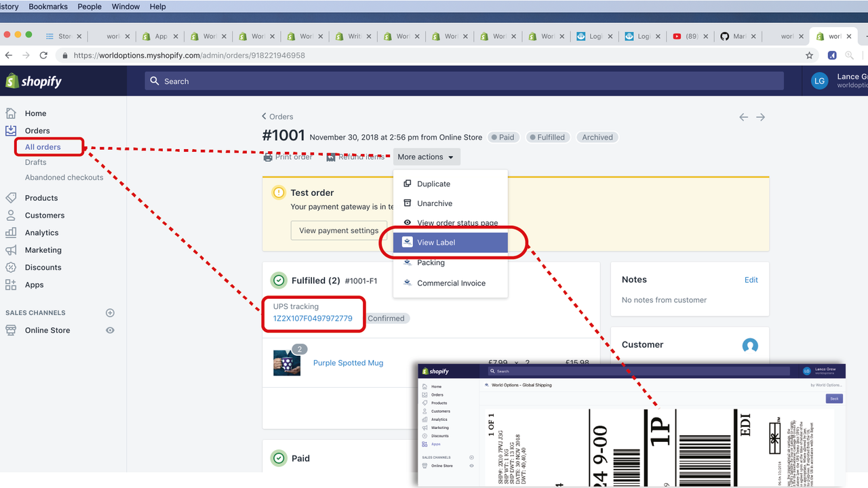868x488 pixels.
Task: Open Marketing section
Action: tap(43, 250)
